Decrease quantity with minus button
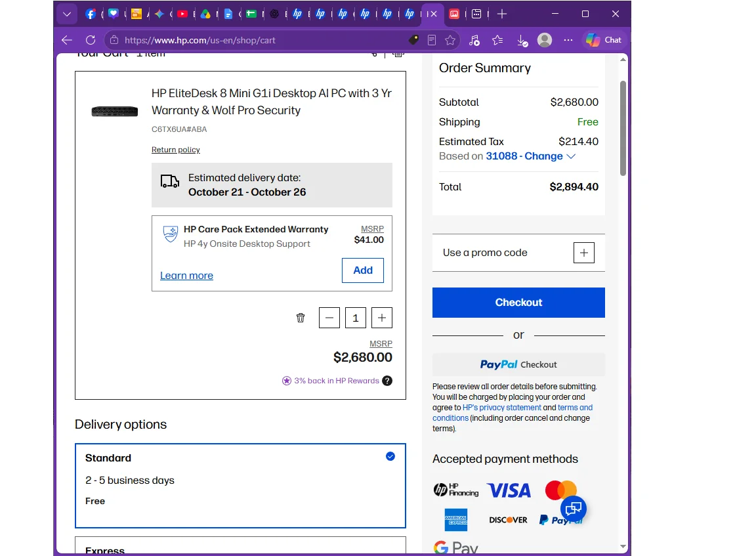 [329, 318]
